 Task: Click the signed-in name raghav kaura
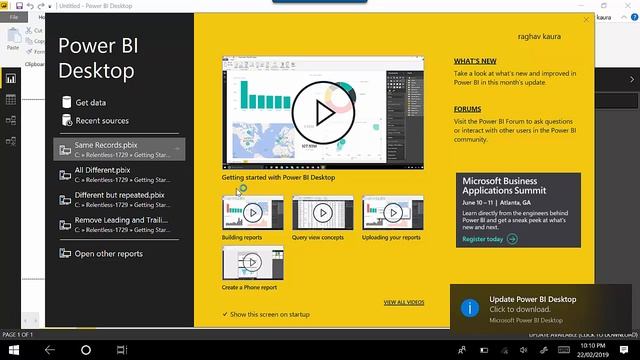[x=539, y=36]
